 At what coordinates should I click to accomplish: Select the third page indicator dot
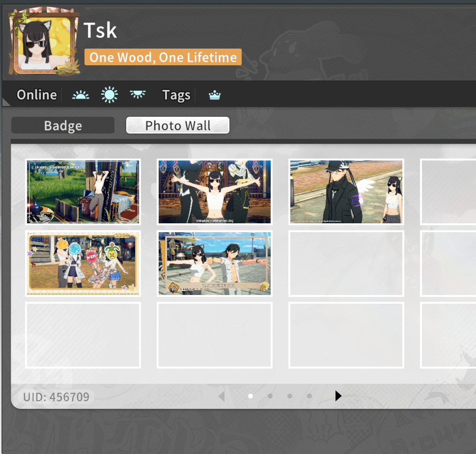(x=290, y=396)
